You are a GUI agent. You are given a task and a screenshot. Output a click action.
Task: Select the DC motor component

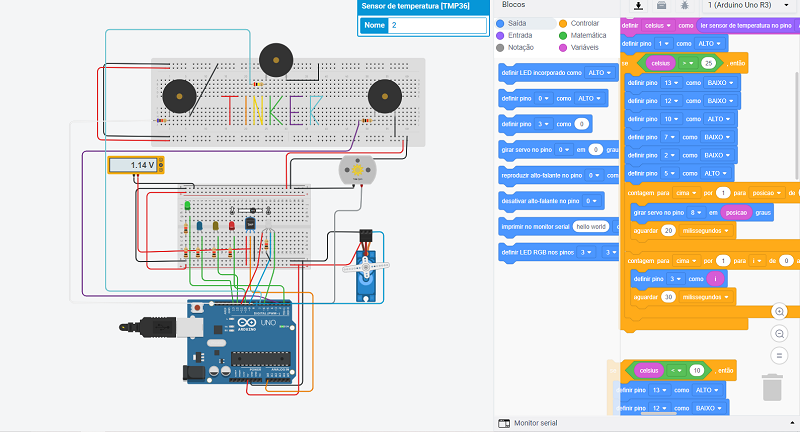tap(357, 170)
